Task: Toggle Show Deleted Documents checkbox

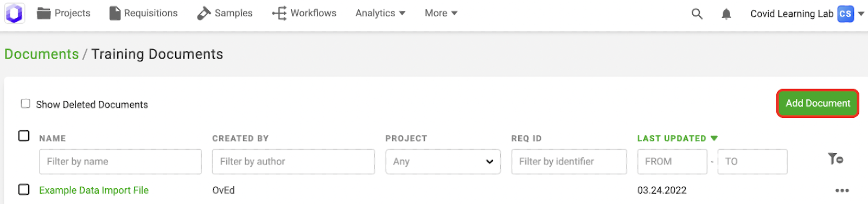Action: coord(25,104)
